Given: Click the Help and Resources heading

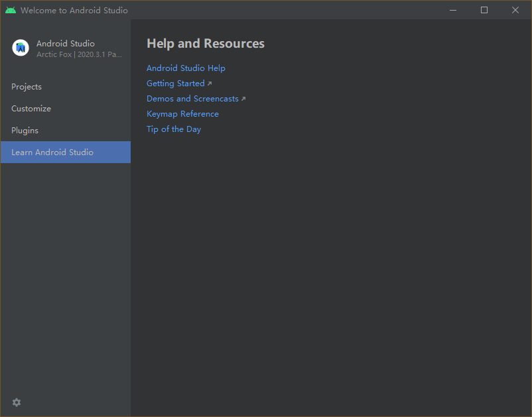Looking at the screenshot, I should coord(206,44).
